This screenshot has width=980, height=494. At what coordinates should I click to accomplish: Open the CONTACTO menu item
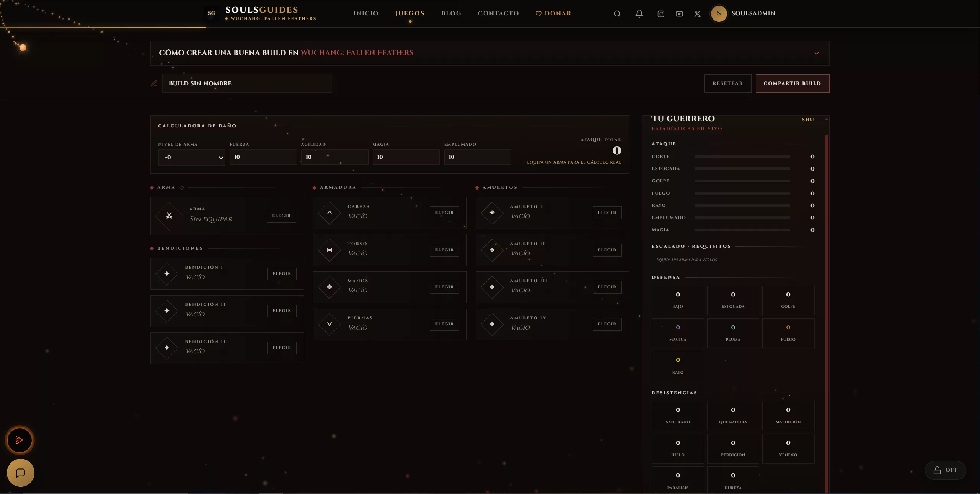[x=498, y=13]
